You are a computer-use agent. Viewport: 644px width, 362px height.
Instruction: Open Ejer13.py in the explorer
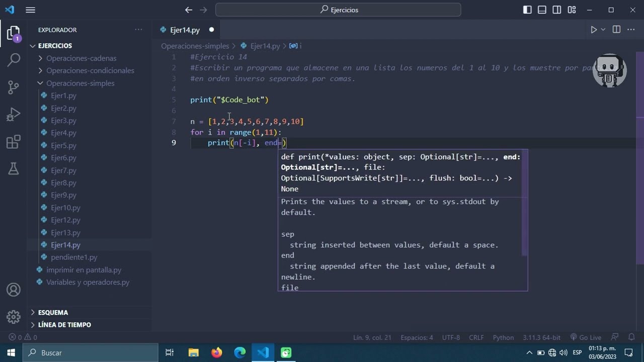(x=65, y=233)
